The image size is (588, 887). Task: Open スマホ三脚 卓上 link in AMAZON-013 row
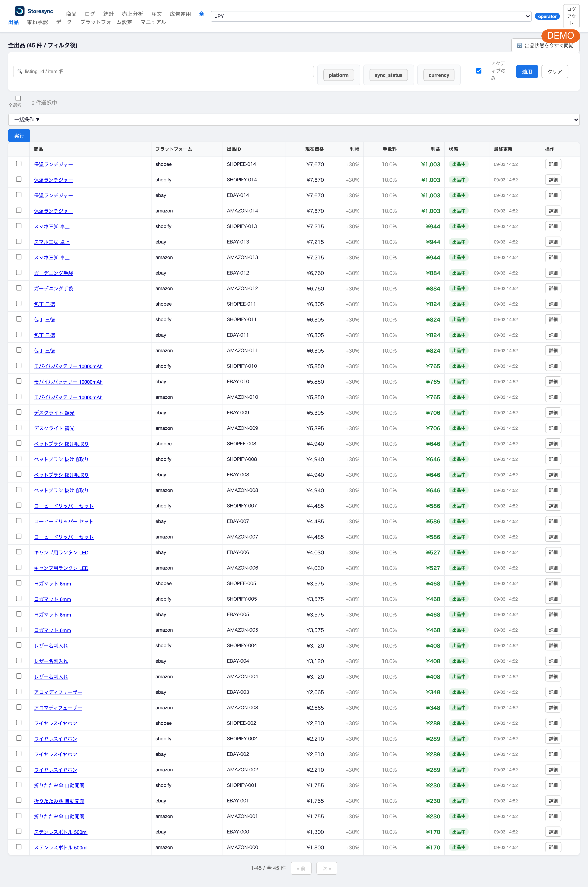pos(52,258)
